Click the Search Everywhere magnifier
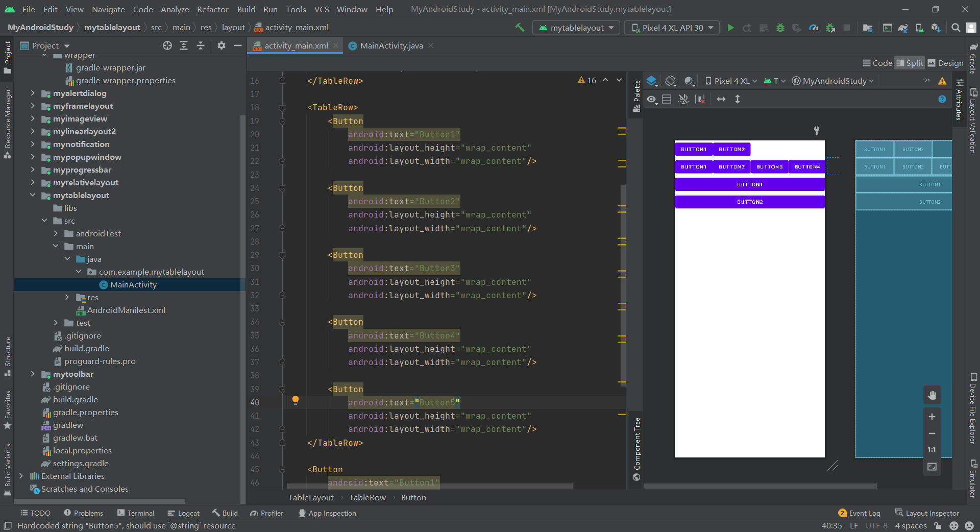The width and height of the screenshot is (980, 532). tap(955, 28)
